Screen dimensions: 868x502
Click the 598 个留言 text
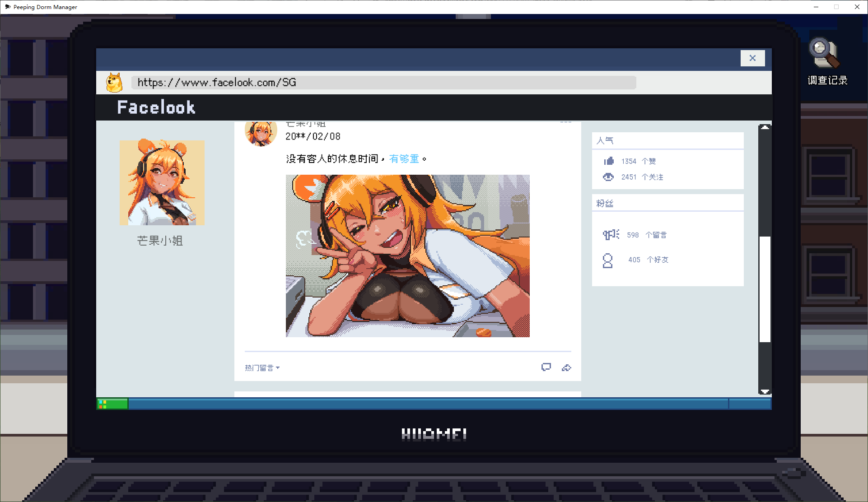pos(647,235)
